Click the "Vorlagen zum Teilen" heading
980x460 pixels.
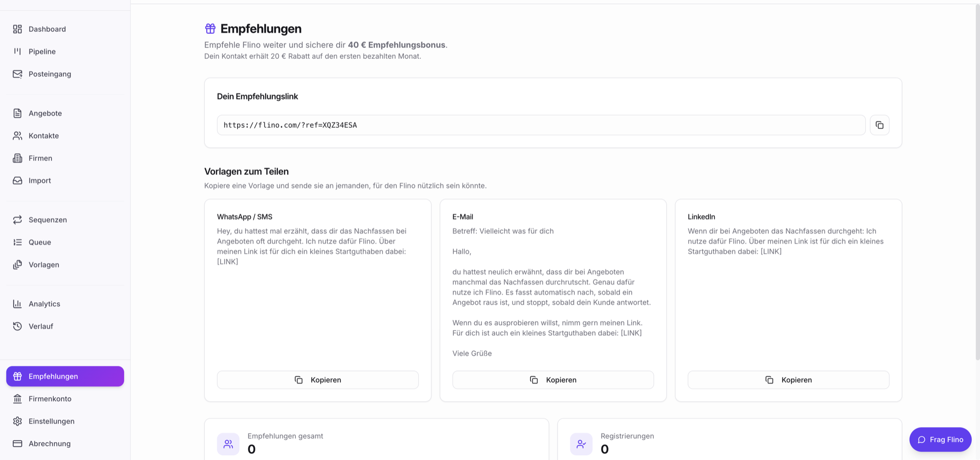tap(246, 171)
